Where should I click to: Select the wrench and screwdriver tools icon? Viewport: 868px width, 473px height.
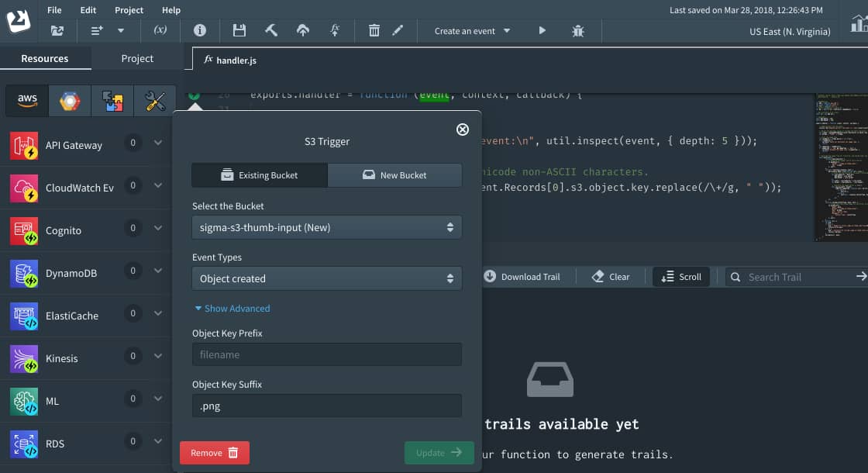point(155,101)
